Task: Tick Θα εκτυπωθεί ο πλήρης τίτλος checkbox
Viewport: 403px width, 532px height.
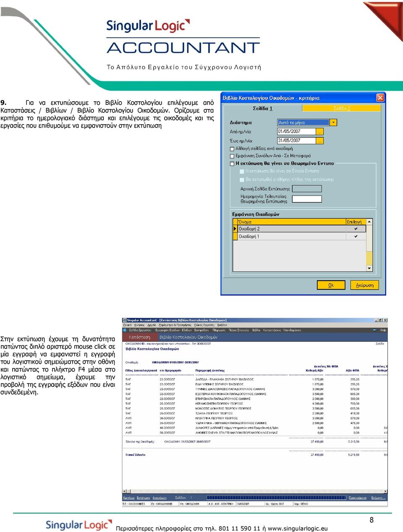Action: [x=242, y=180]
